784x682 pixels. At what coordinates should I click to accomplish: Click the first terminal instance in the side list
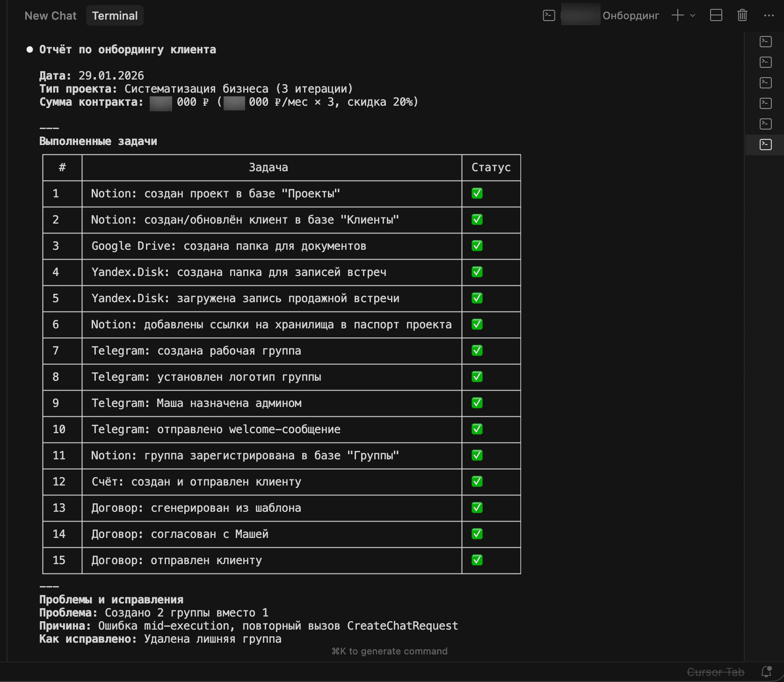pyautogui.click(x=765, y=42)
